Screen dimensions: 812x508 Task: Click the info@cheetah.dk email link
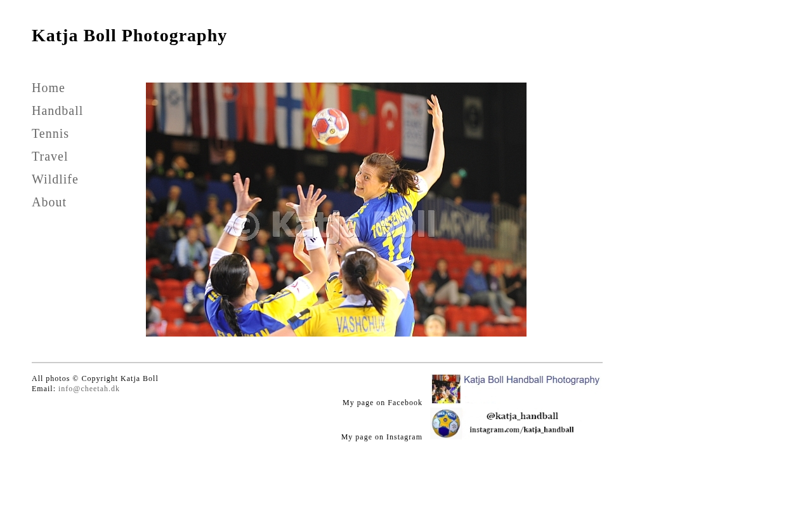click(89, 389)
